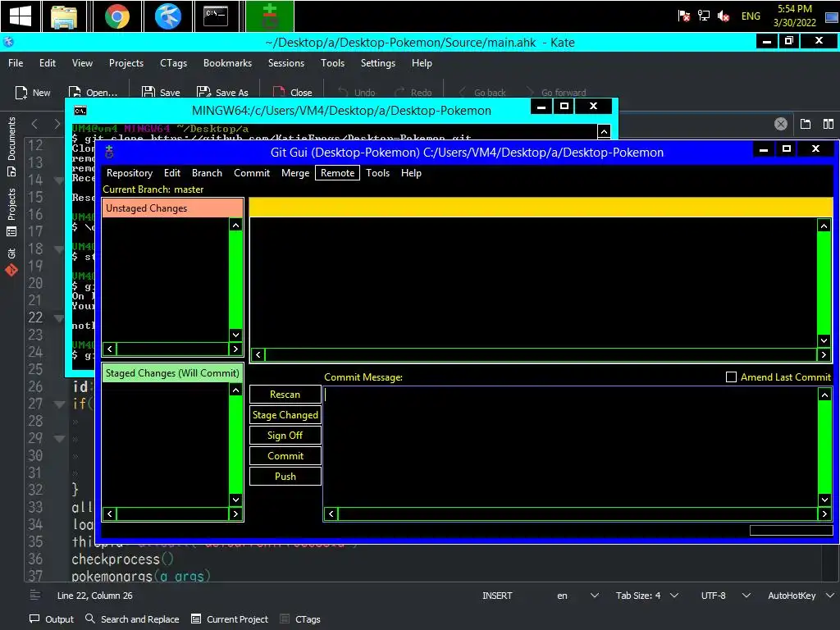Open the Tab Size dropdown
840x630 pixels.
pos(647,596)
